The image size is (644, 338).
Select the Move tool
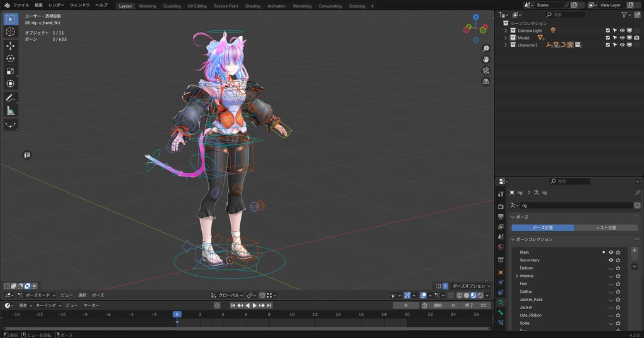pos(11,46)
